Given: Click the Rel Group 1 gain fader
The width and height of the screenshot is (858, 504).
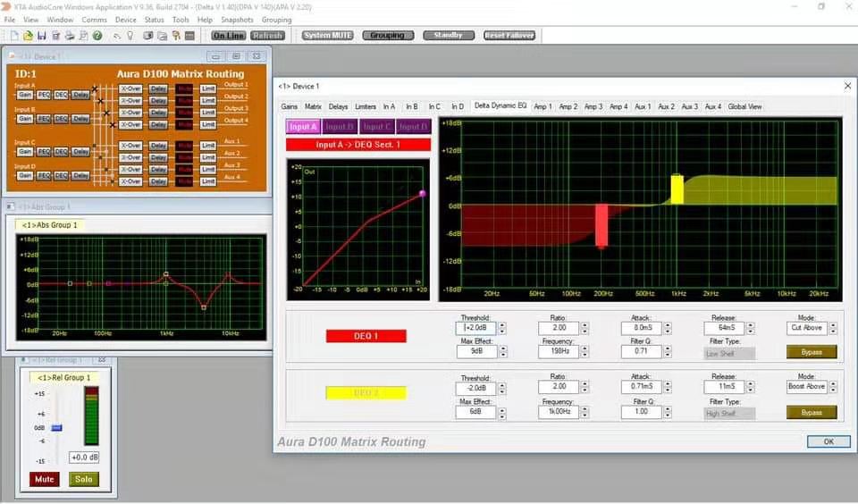Looking at the screenshot, I should [x=56, y=428].
